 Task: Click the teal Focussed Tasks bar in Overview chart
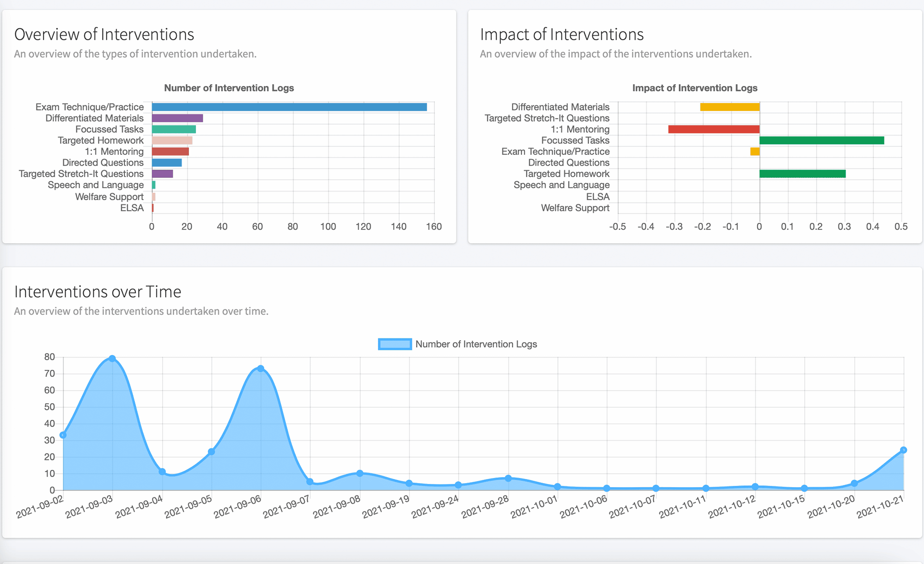tap(174, 129)
